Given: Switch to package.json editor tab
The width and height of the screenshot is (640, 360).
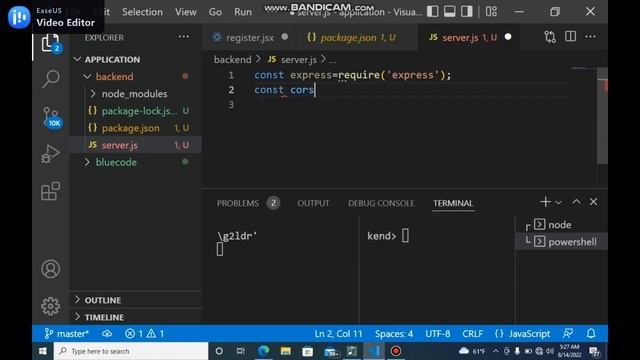Looking at the screenshot, I should tap(351, 38).
